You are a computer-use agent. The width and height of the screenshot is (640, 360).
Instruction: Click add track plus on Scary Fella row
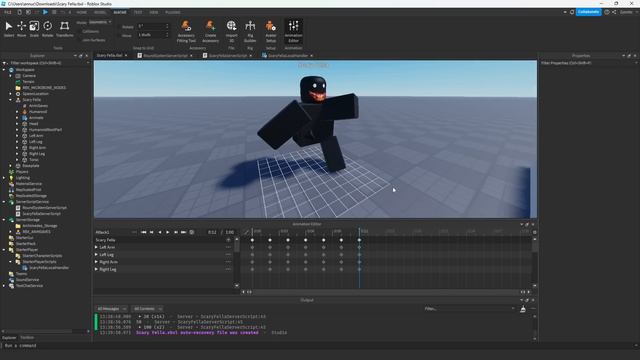[x=228, y=240]
